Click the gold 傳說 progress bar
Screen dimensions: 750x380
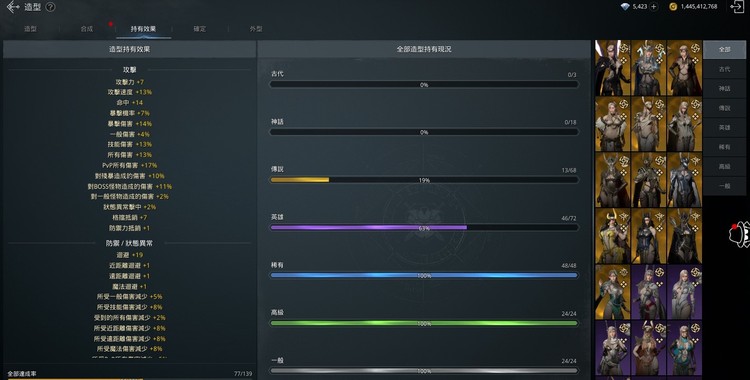point(424,180)
